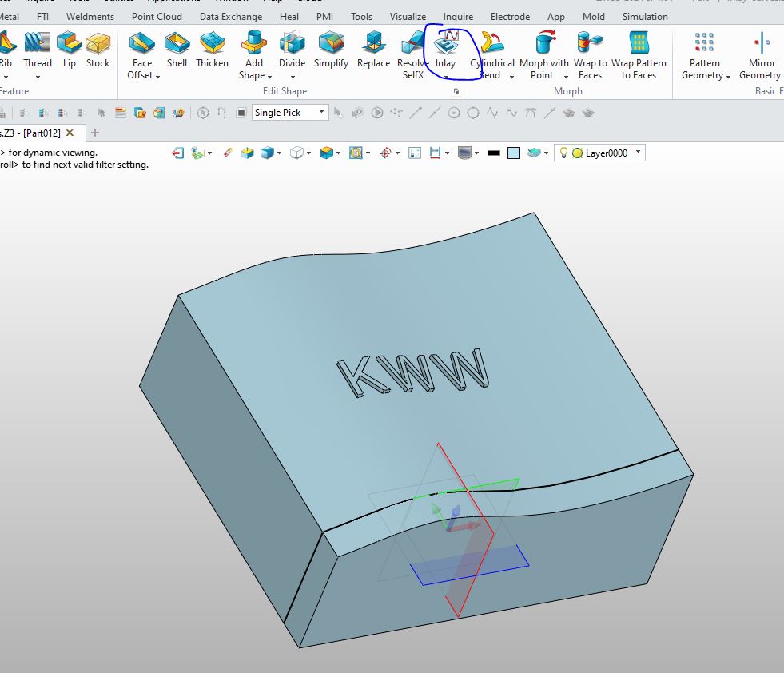Run the Simplify command
The width and height of the screenshot is (784, 673).
pyautogui.click(x=331, y=49)
